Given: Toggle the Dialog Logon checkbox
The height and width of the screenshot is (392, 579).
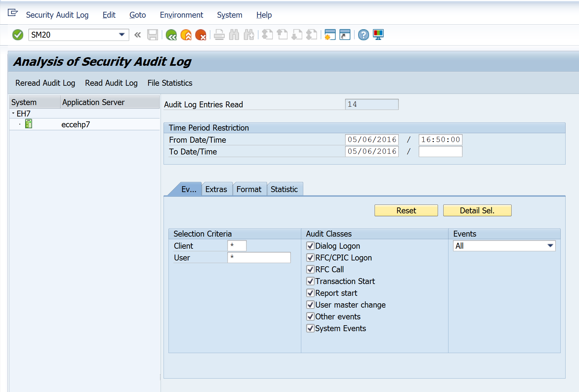Looking at the screenshot, I should pos(310,246).
